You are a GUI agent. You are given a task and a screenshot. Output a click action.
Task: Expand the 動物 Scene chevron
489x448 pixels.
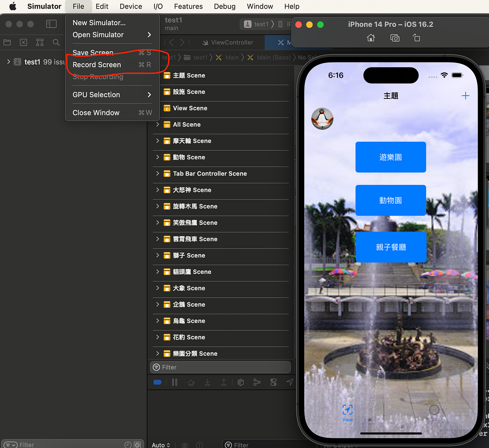click(157, 157)
